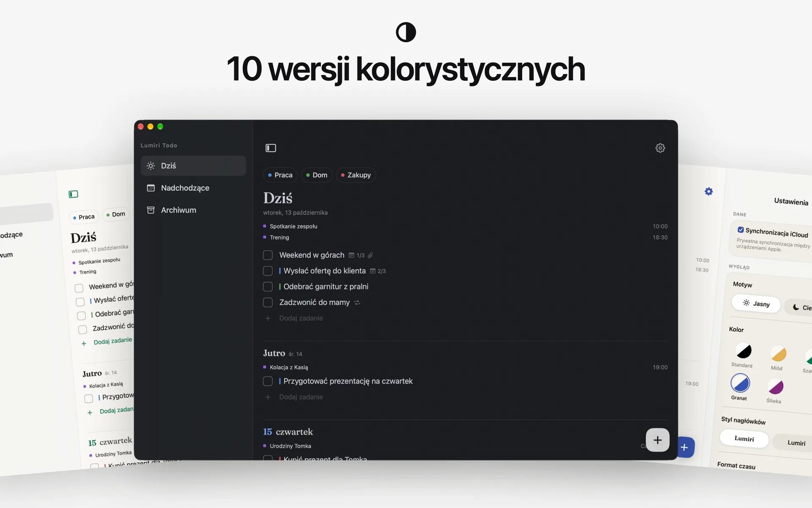
Task: Choose the Miód color swatch
Action: pos(778,353)
